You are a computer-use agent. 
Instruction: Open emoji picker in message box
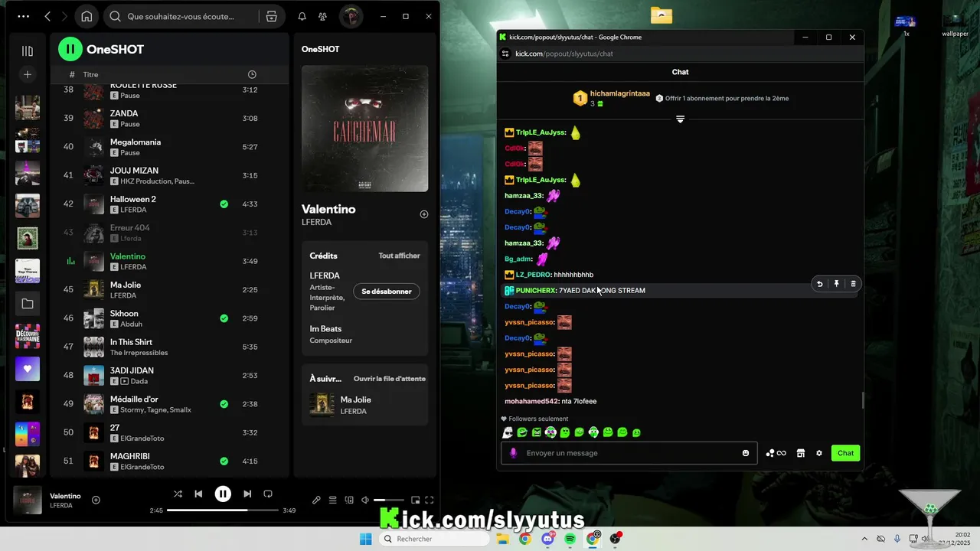pyautogui.click(x=746, y=453)
